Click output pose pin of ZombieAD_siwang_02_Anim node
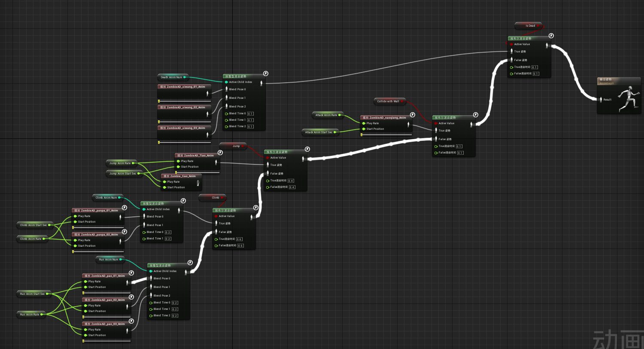Image resolution: width=644 pixels, height=349 pixels. coord(208,114)
